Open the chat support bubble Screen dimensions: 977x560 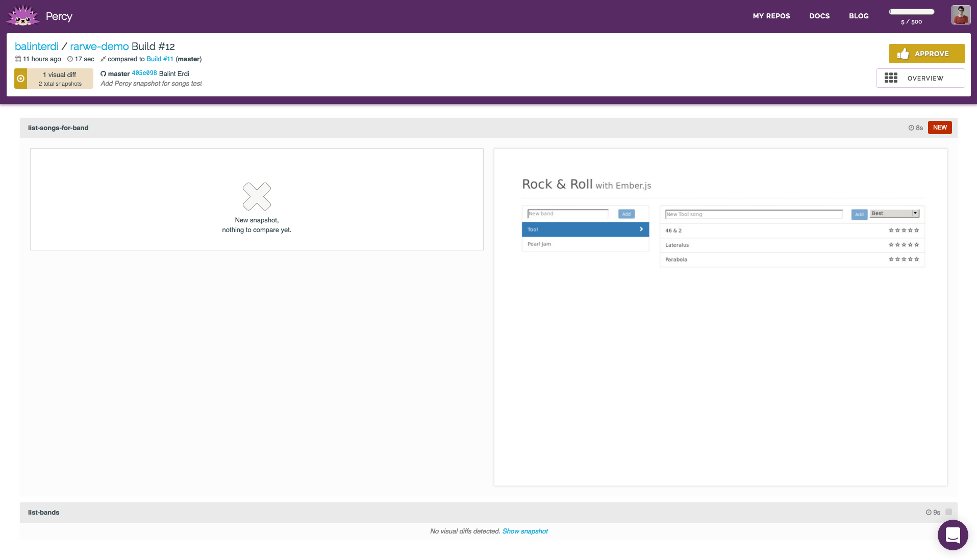(x=953, y=535)
